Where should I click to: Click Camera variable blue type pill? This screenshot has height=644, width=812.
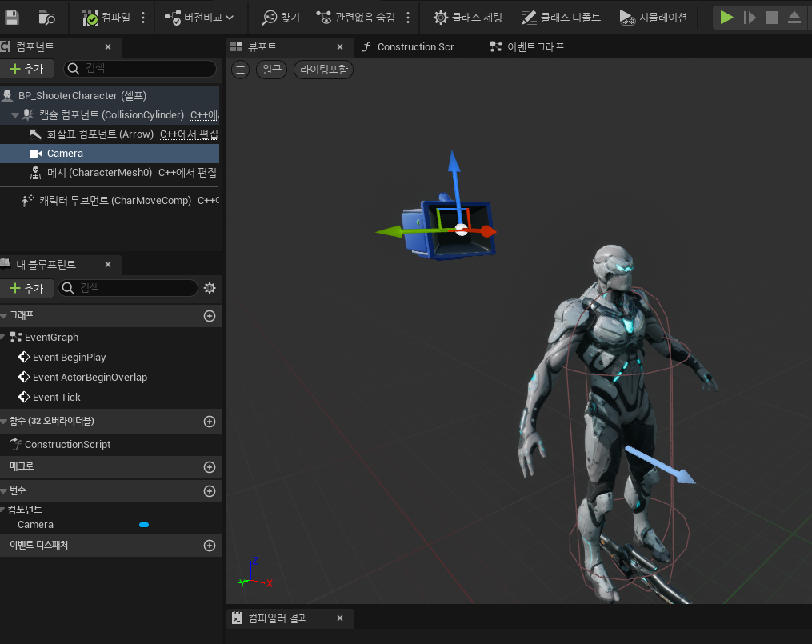[x=144, y=525]
